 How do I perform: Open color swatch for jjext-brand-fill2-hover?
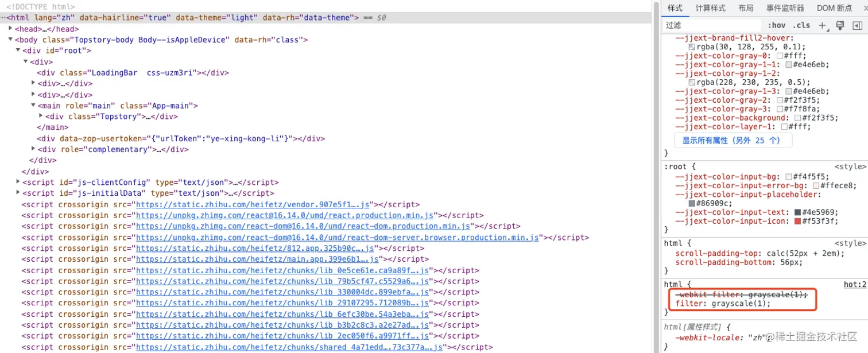(692, 47)
